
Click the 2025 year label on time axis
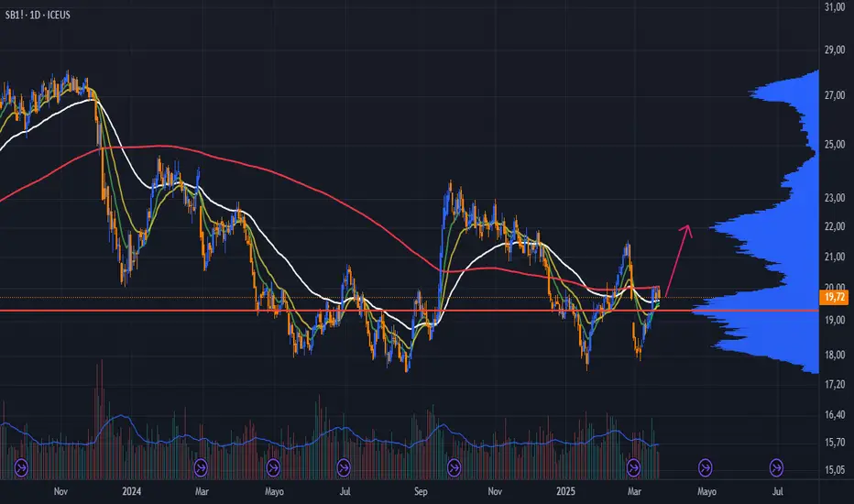pos(565,491)
